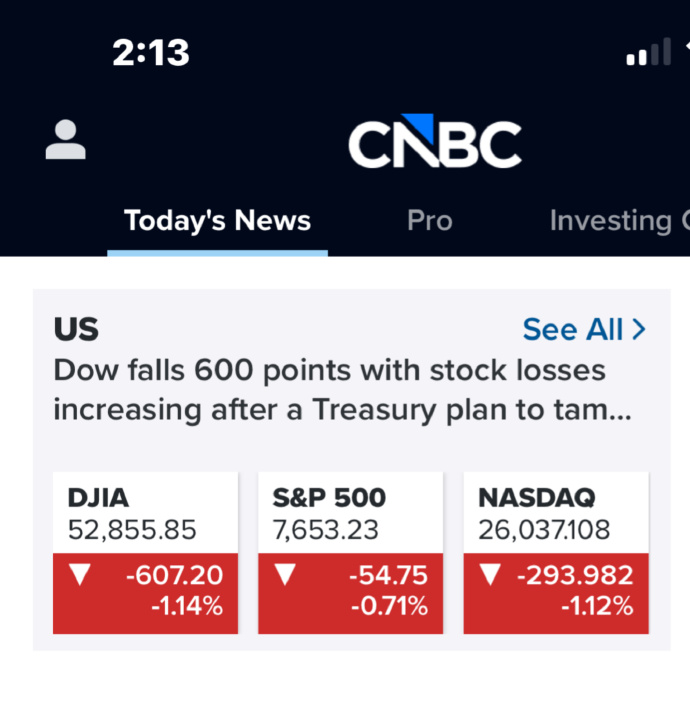Tap the US markets section heading
Screen dimensions: 690x720
click(76, 329)
